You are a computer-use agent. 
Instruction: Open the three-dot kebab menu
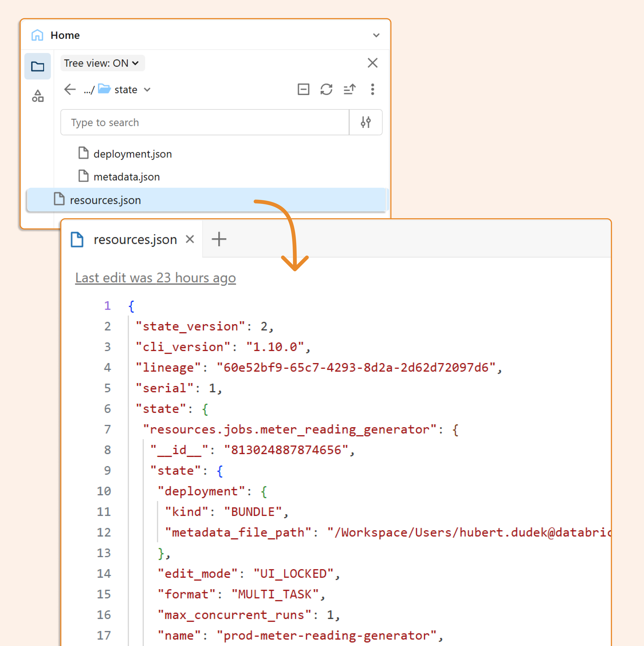[372, 90]
